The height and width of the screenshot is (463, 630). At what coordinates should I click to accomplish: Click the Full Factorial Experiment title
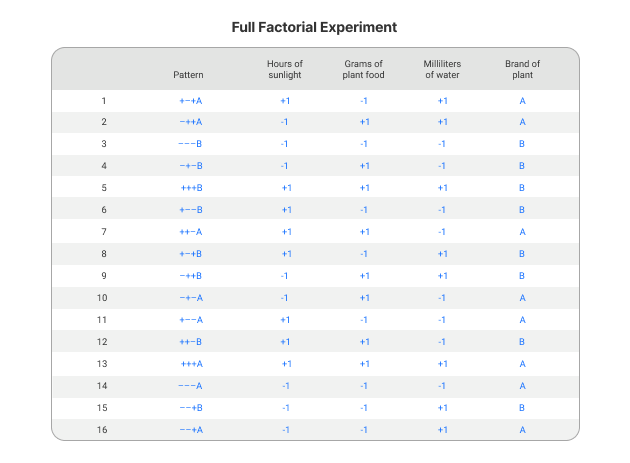(x=315, y=25)
